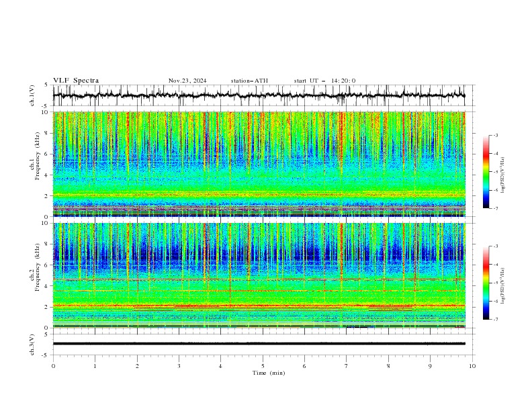Screen dimensions: 532x411
Task: Click the "ch.3(V)" axis label
Action: 32,345
